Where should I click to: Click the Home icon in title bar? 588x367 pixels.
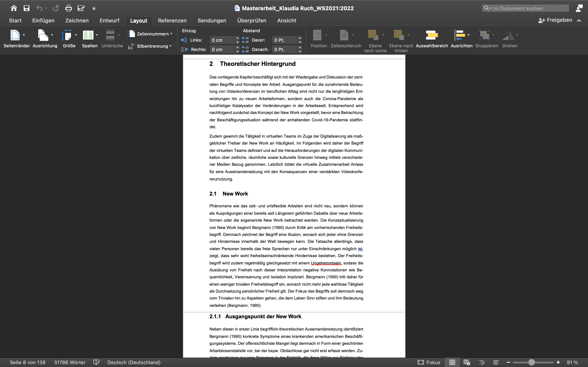point(14,8)
